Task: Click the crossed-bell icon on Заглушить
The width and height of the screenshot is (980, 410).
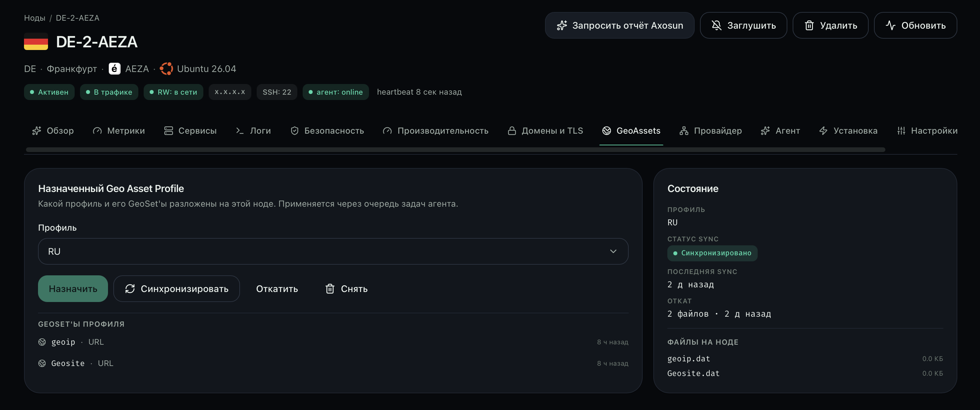Action: 716,25
